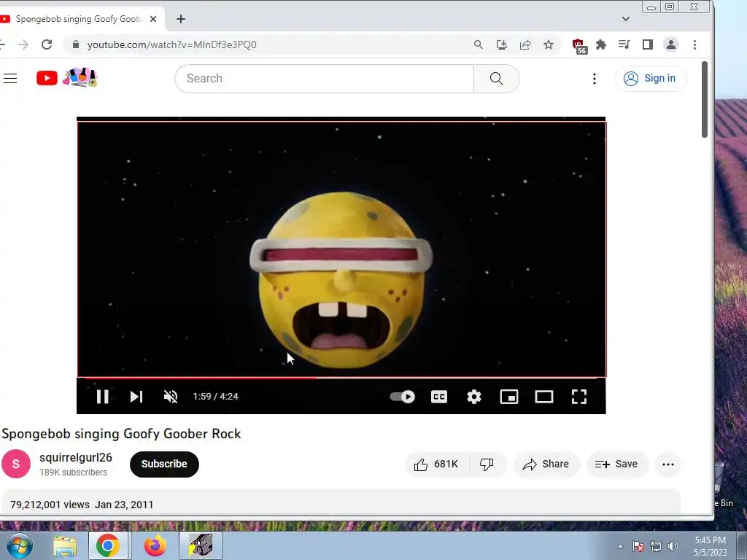Image resolution: width=747 pixels, height=560 pixels.
Task: Click the Chrome taskbar icon
Action: [x=108, y=545]
